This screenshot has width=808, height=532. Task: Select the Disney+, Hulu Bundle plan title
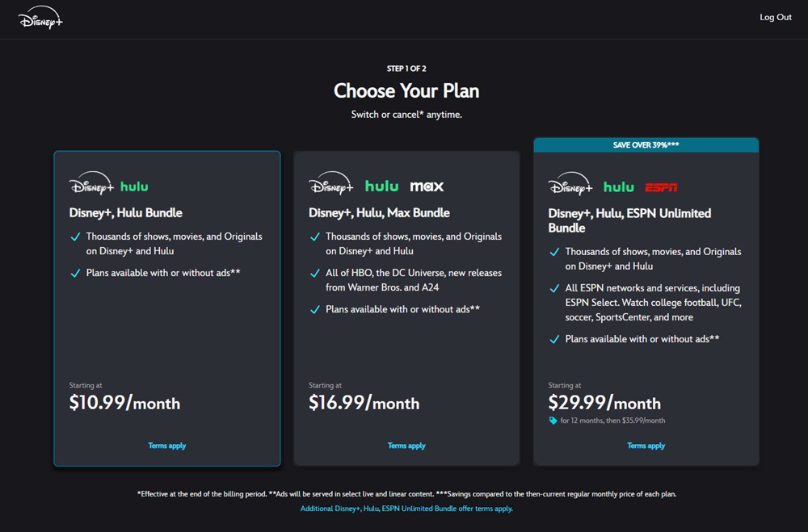126,213
